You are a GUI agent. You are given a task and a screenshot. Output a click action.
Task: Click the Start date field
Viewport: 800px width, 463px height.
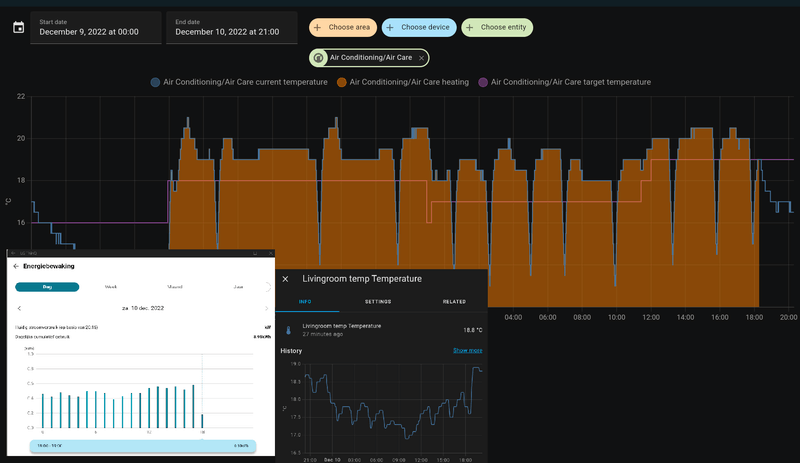click(95, 27)
